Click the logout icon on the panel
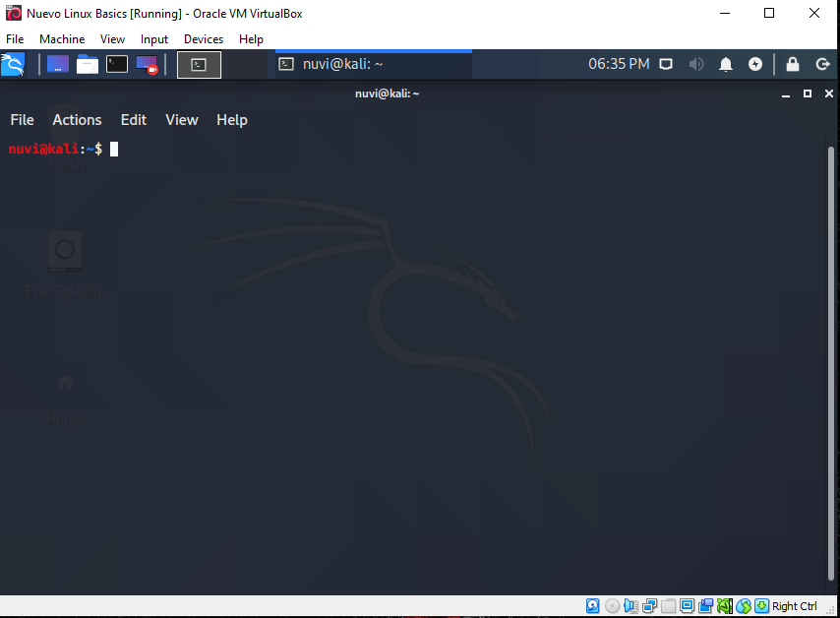This screenshot has width=840, height=618. click(x=823, y=64)
